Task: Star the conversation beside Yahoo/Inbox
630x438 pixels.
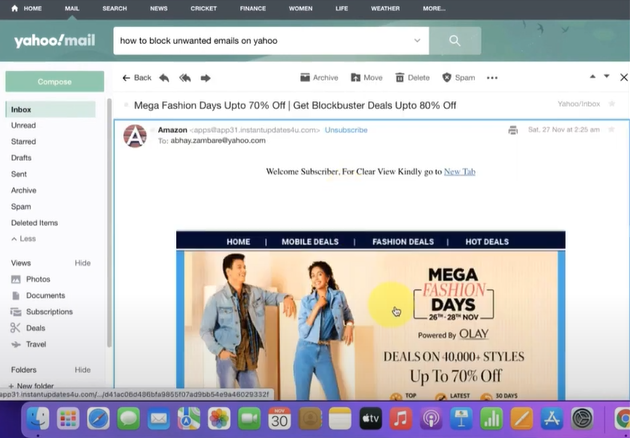Action: [x=612, y=104]
